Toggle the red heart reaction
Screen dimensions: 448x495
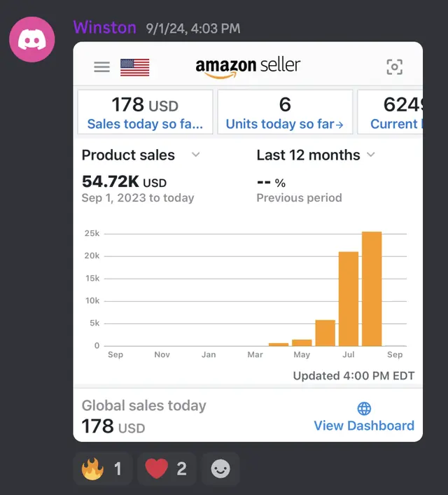167,469
